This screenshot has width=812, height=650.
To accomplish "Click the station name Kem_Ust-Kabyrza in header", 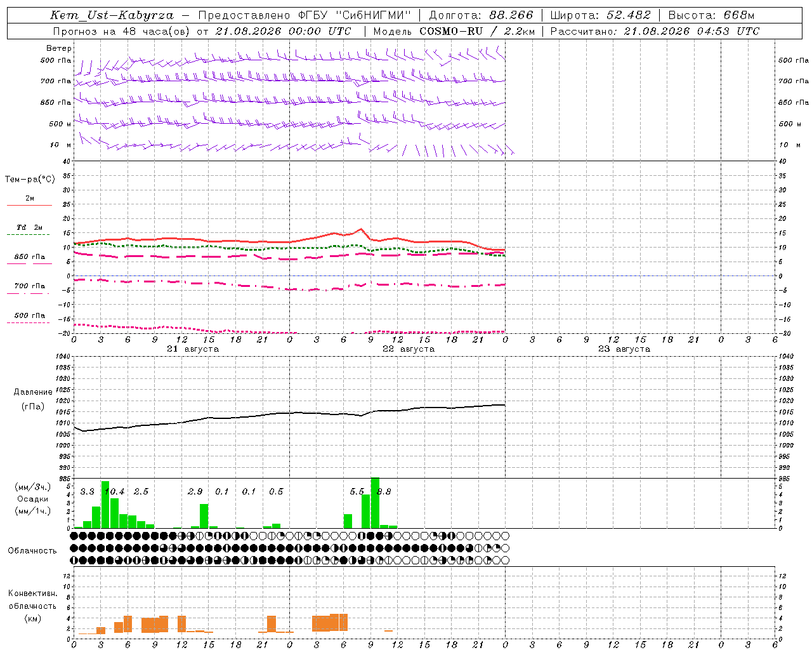I will point(112,15).
